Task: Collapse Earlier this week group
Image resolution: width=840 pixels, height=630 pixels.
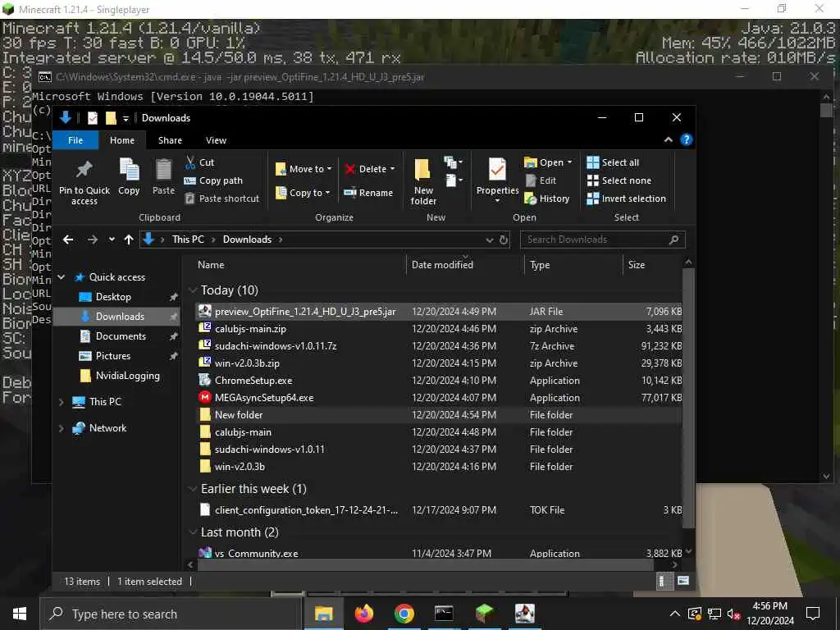Action: pyautogui.click(x=193, y=489)
